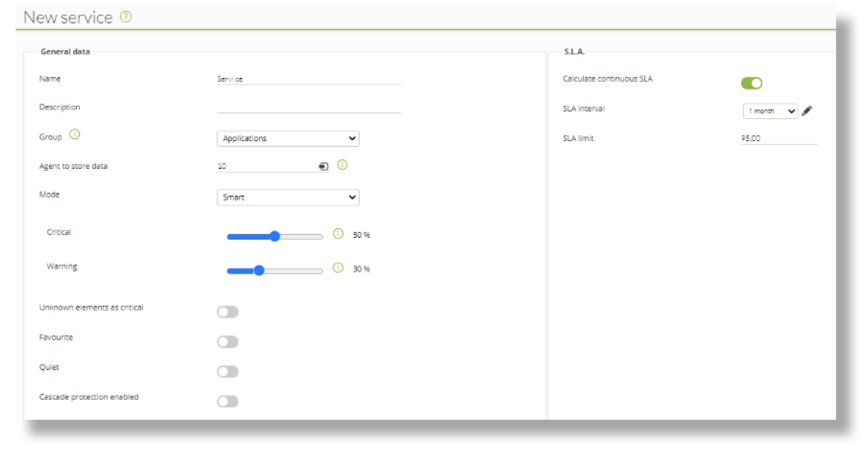Screen dimensions: 868x458
Task: Click the Unknown elements as critical label
Action: coord(91,307)
